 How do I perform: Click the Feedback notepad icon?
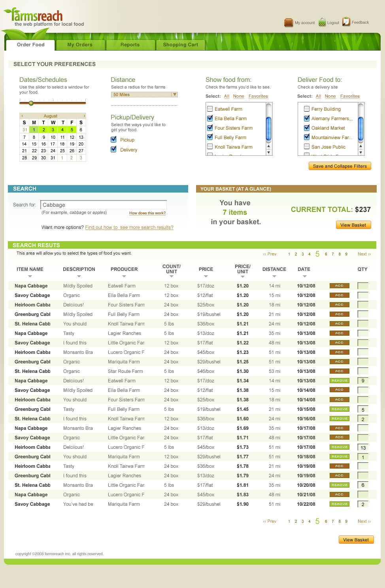[x=346, y=22]
